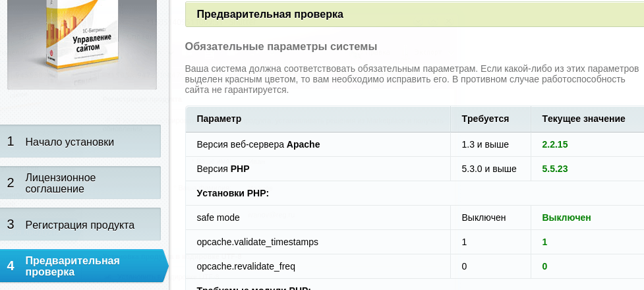644x290 pixels.
Task: Click the step number 3 badge
Action: (x=11, y=225)
